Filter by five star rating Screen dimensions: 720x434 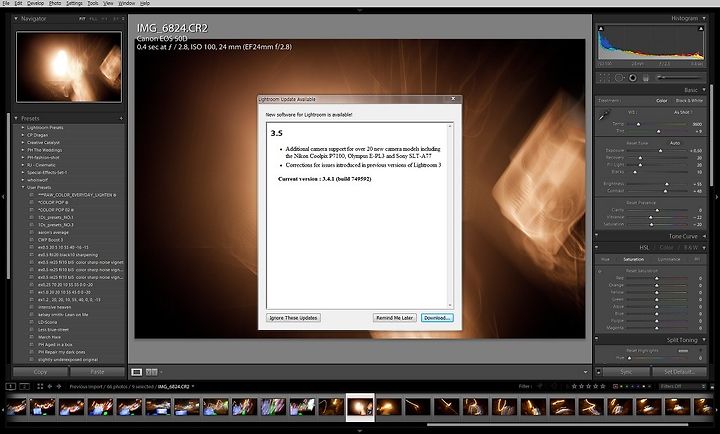click(603, 387)
